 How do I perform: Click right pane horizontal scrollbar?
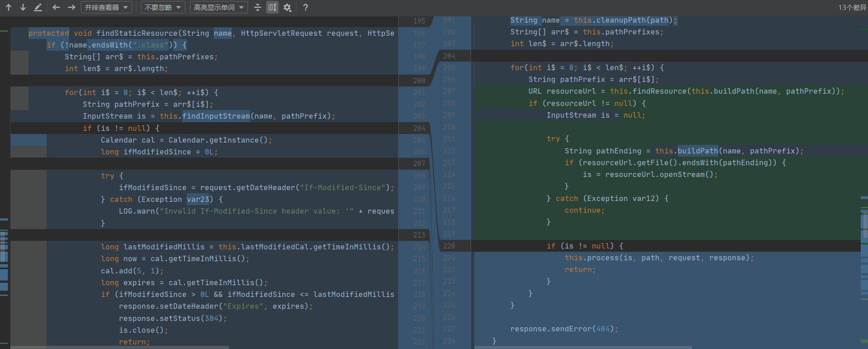point(583,347)
